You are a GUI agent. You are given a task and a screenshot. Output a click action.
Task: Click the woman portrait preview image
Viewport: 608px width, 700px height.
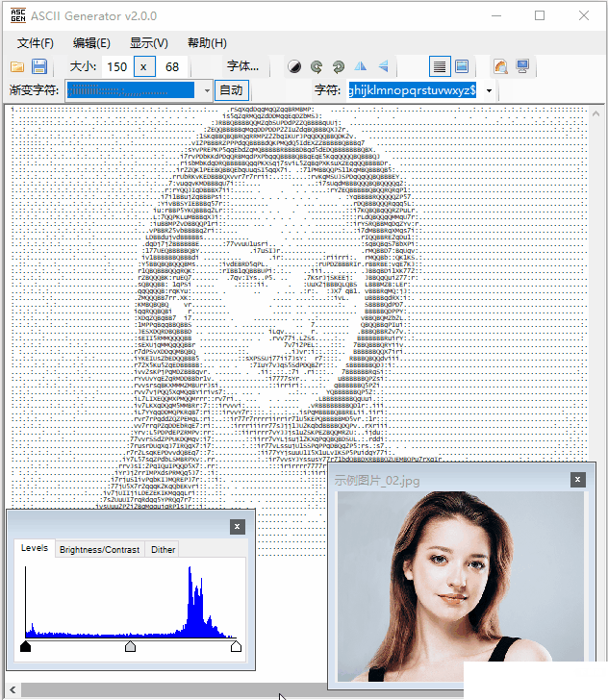point(461,587)
